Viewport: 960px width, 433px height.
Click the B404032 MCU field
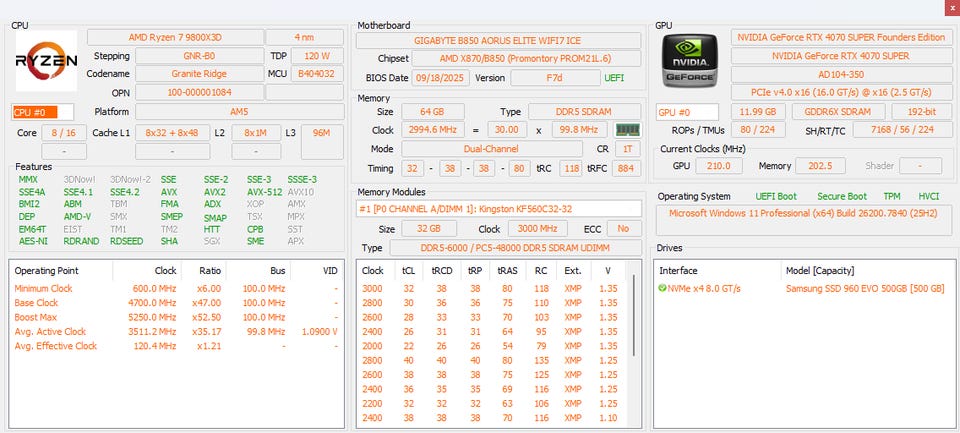click(x=317, y=74)
